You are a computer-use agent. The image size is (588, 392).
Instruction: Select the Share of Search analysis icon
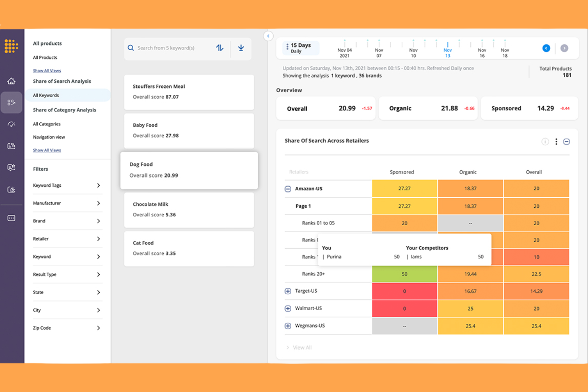pyautogui.click(x=12, y=102)
